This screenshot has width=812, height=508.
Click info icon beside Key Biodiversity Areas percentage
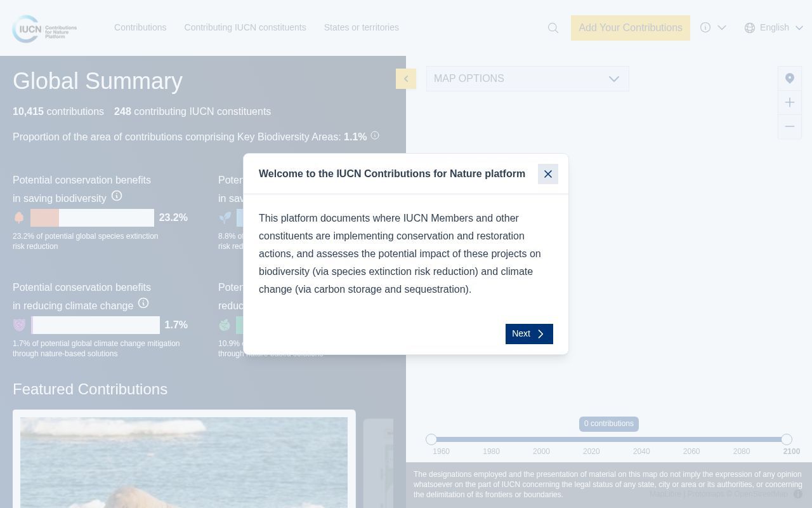375,135
